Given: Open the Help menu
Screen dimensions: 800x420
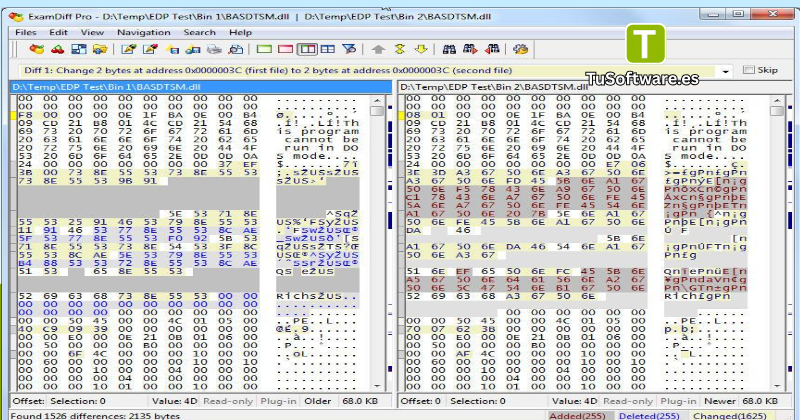Looking at the screenshot, I should tap(240, 32).
